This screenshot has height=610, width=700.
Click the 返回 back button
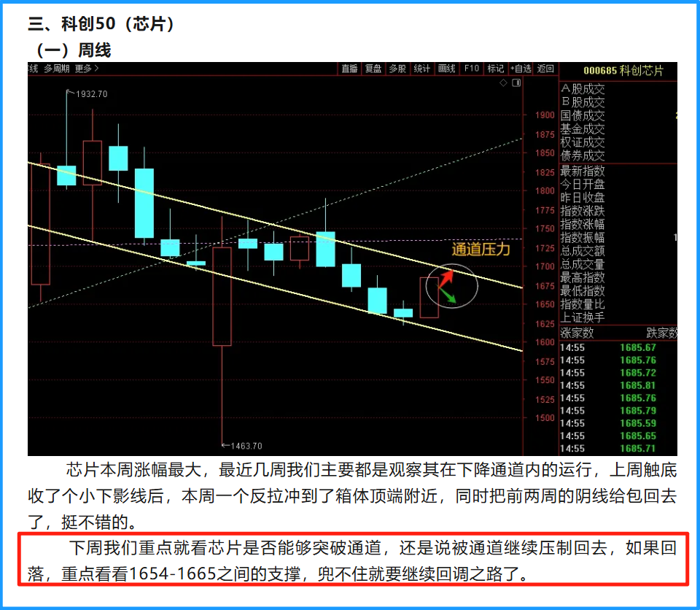click(x=545, y=69)
